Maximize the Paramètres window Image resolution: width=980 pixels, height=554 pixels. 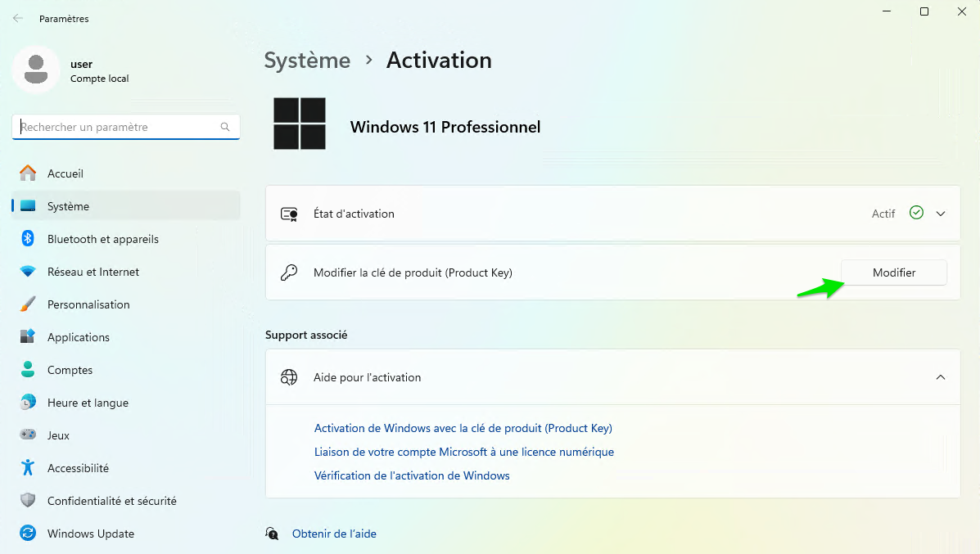coord(924,11)
